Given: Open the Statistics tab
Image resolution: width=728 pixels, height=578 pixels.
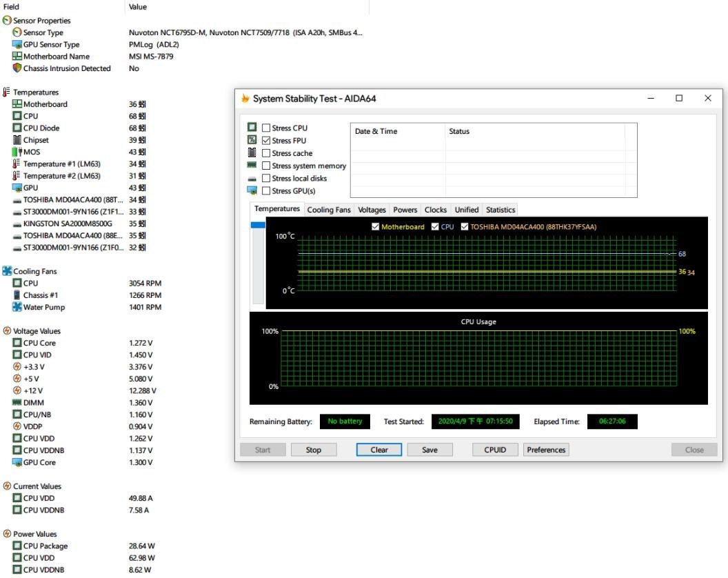Looking at the screenshot, I should 501,210.
